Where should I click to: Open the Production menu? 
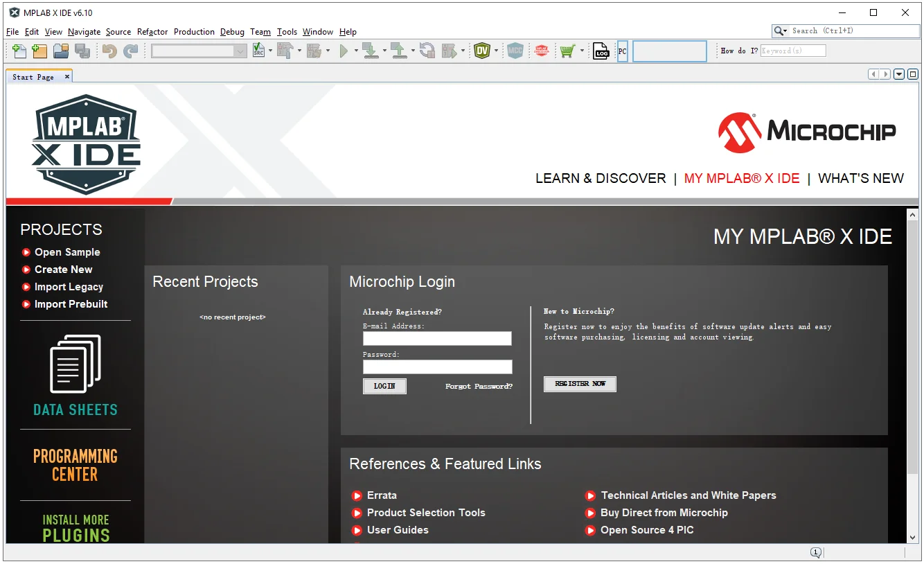pyautogui.click(x=194, y=32)
